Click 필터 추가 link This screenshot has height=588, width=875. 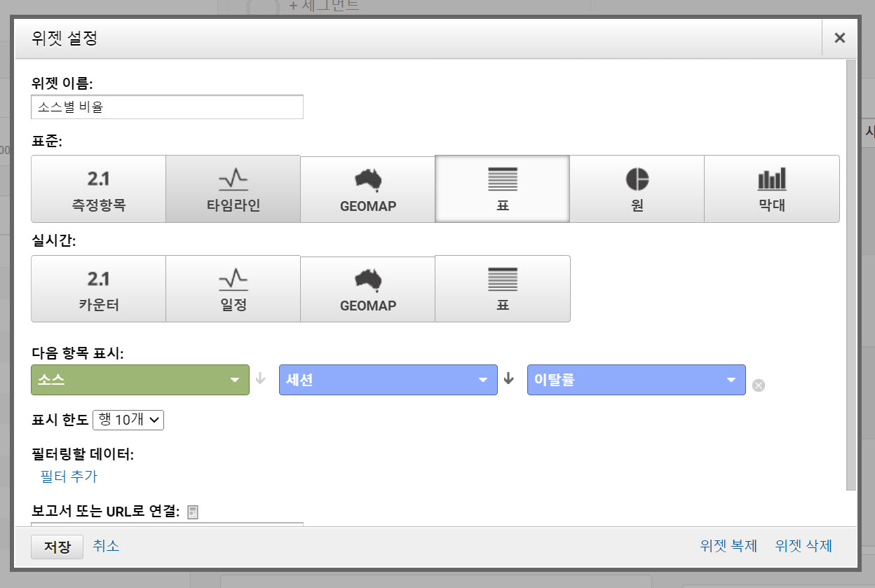69,477
